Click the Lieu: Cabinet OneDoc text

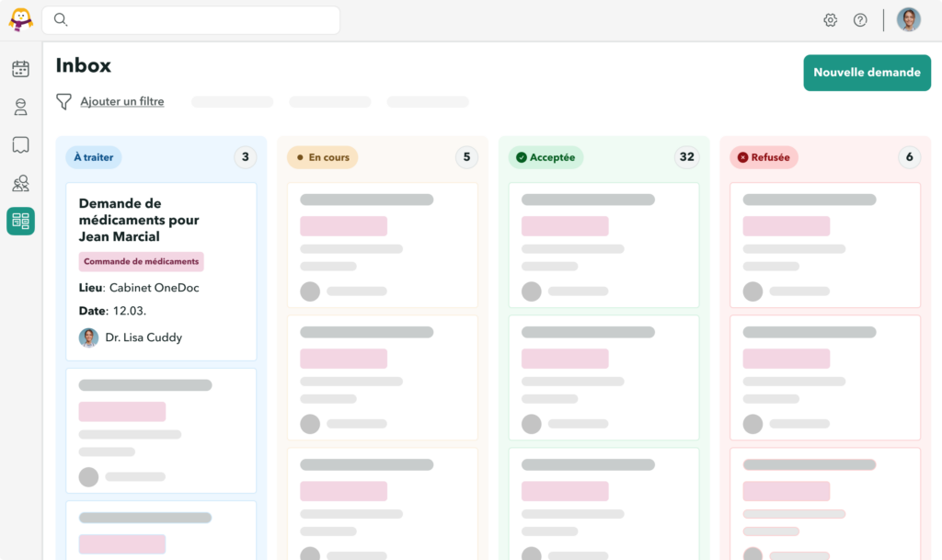pos(139,288)
